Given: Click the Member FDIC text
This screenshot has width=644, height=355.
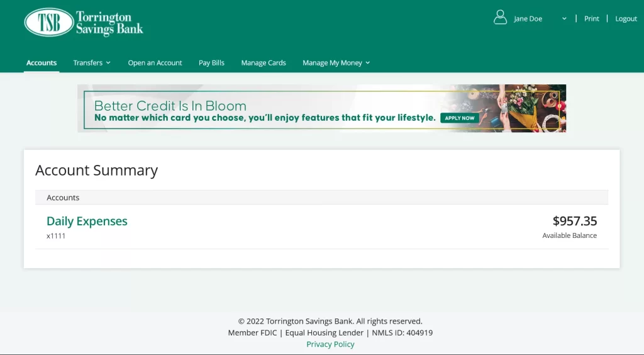Looking at the screenshot, I should pyautogui.click(x=252, y=333).
